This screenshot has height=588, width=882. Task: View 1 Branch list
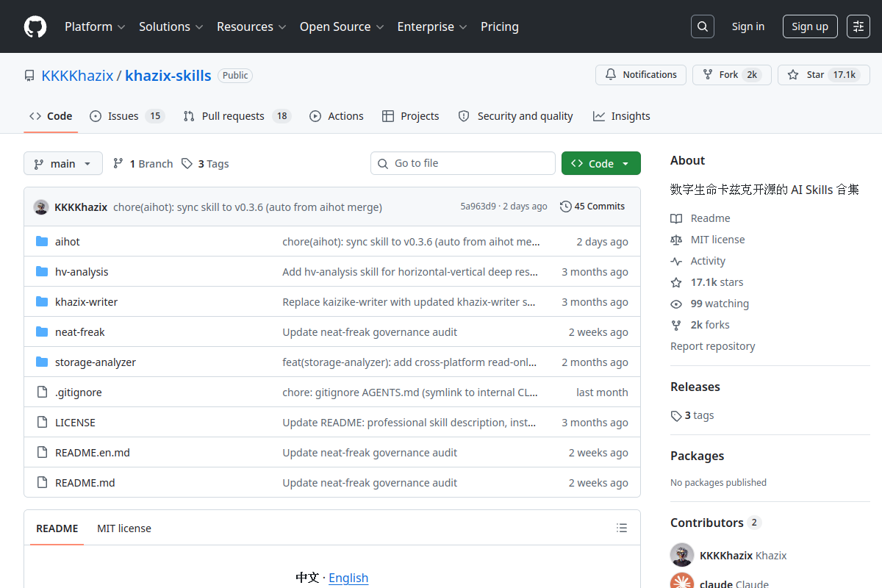[143, 164]
